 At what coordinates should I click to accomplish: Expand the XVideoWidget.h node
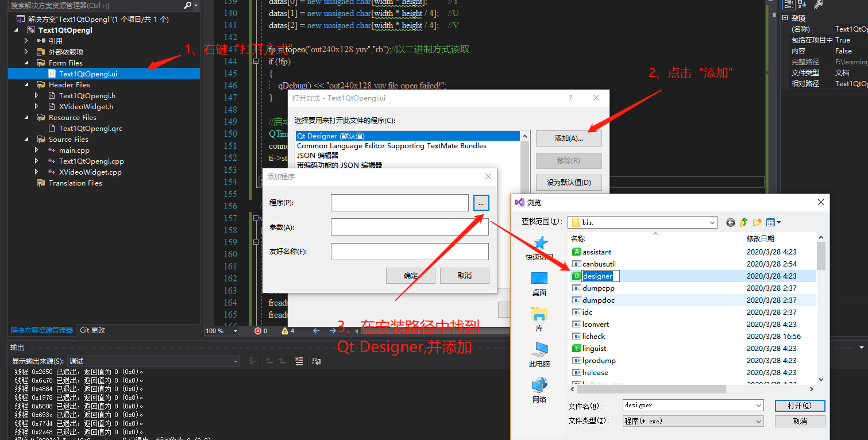[x=37, y=106]
